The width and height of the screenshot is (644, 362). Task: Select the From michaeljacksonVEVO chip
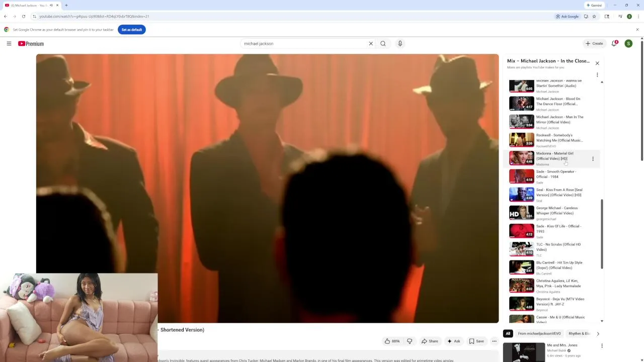click(x=539, y=334)
